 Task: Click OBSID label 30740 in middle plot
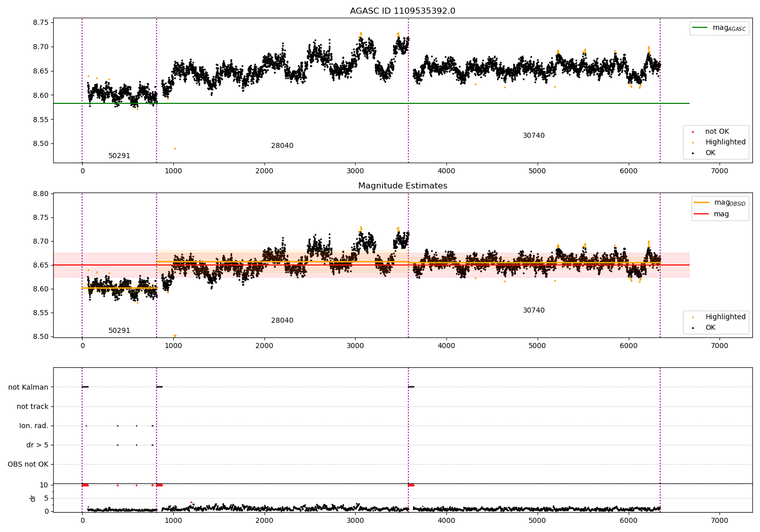point(534,311)
